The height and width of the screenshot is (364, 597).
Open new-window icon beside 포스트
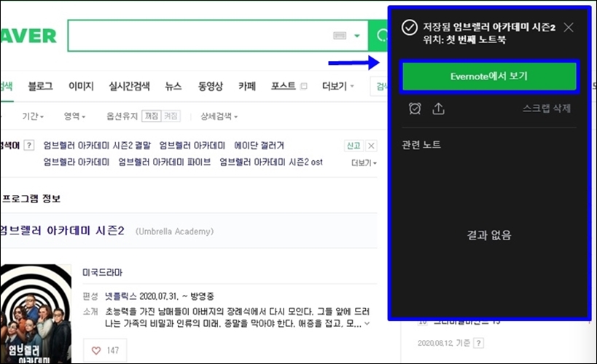[x=304, y=87]
